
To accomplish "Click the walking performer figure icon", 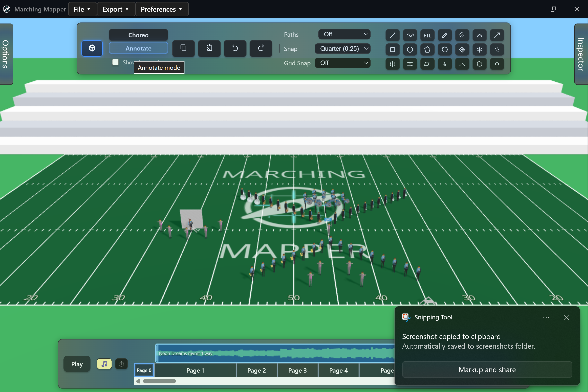I will (445, 64).
